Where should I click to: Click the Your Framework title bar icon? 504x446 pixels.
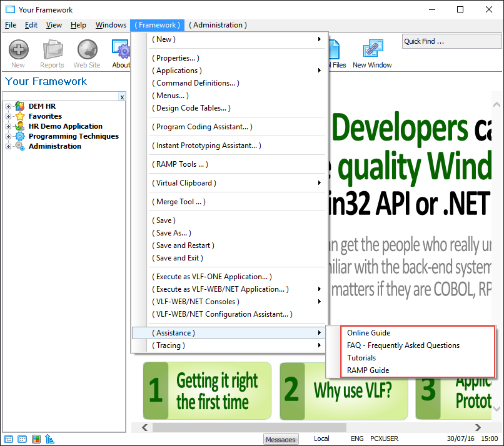(x=10, y=9)
